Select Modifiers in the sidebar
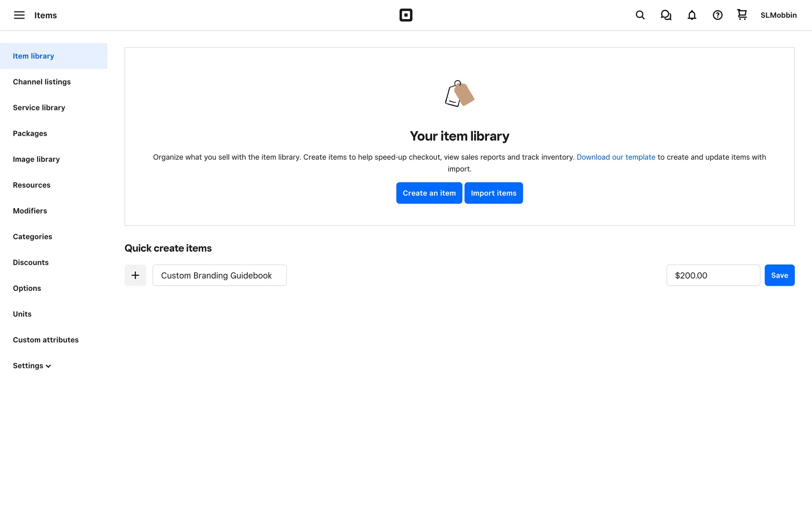This screenshot has height=508, width=812. click(30, 211)
